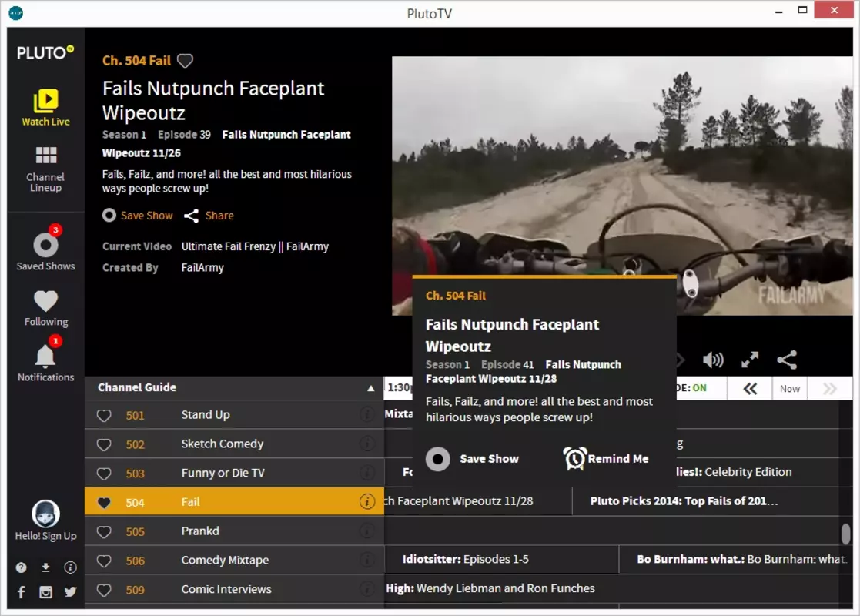Toggle the volume speaker control
The image size is (860, 616).
(713, 360)
